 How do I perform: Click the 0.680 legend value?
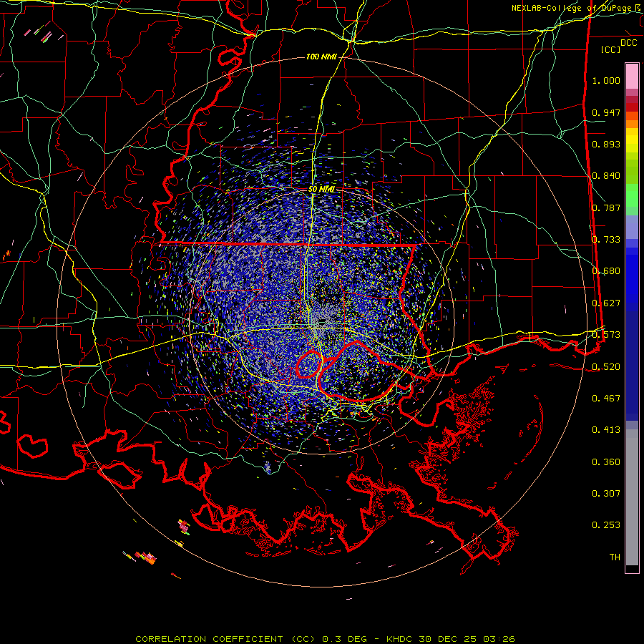606,271
